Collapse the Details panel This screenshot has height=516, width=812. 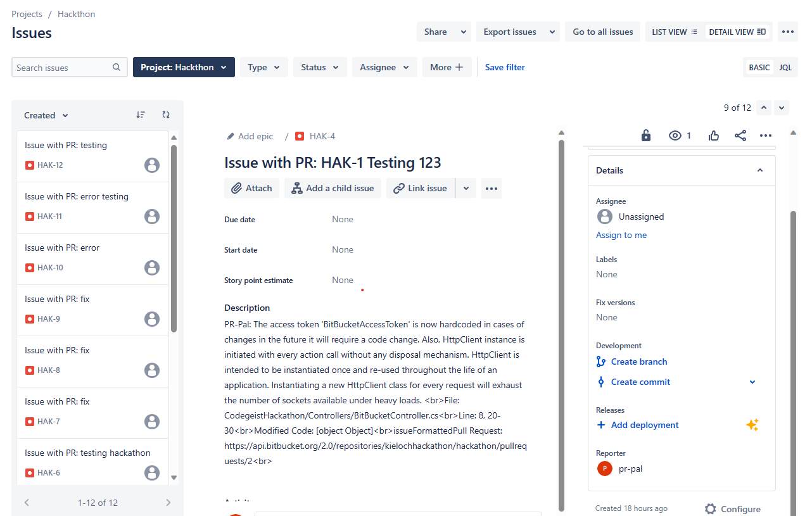760,170
